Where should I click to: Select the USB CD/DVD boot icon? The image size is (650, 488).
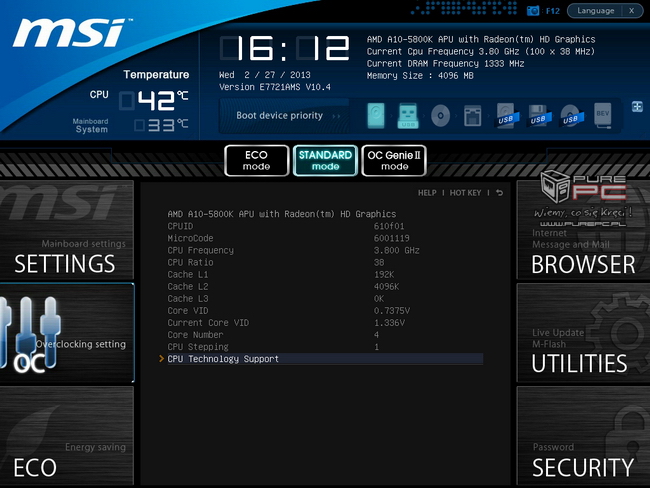pyautogui.click(x=572, y=116)
